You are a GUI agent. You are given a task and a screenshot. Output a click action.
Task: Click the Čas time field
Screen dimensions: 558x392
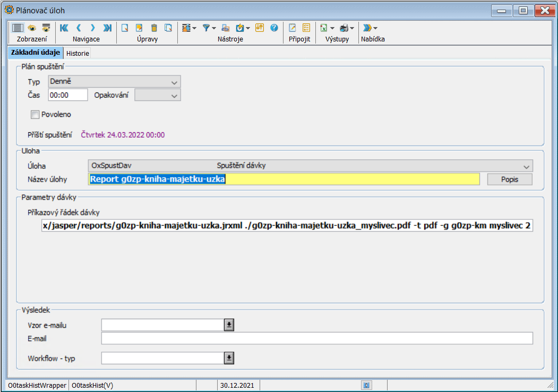pos(67,95)
